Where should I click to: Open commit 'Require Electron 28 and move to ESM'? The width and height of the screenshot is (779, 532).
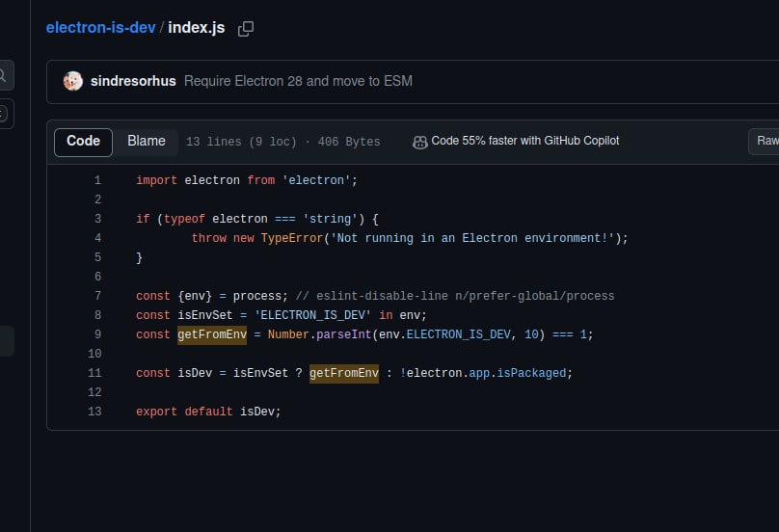pyautogui.click(x=298, y=81)
